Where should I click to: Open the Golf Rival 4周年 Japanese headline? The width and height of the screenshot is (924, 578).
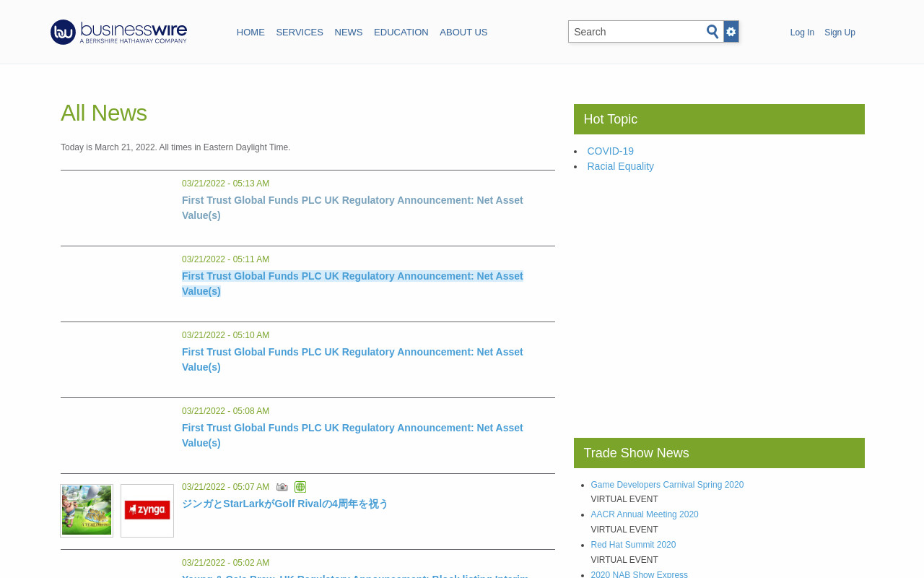tap(285, 504)
